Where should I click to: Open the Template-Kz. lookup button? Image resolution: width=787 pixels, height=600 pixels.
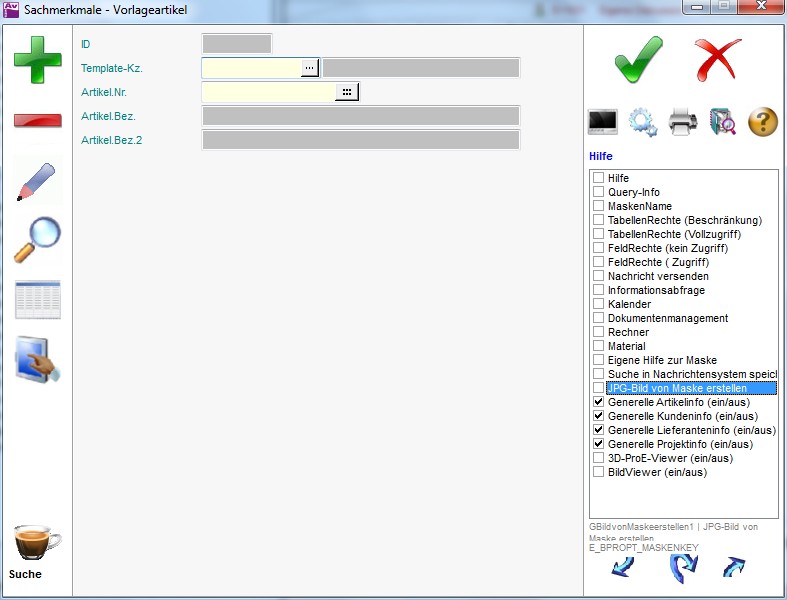(x=310, y=68)
